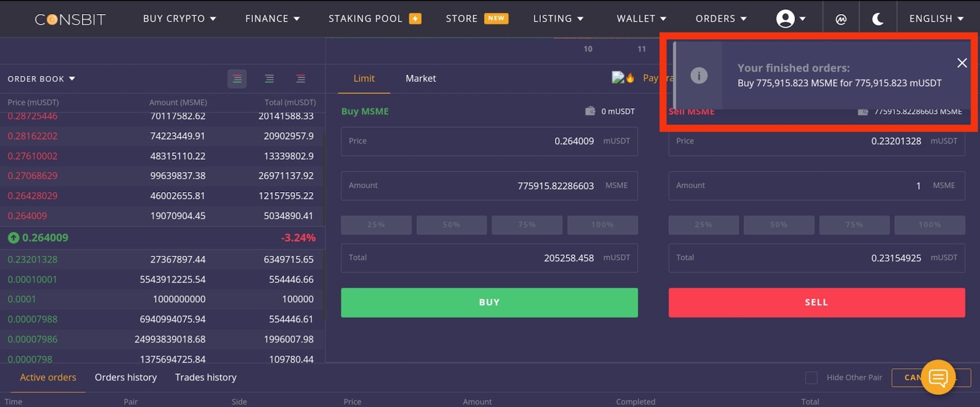Expand the Finance dropdown
The height and width of the screenshot is (407, 980).
273,19
